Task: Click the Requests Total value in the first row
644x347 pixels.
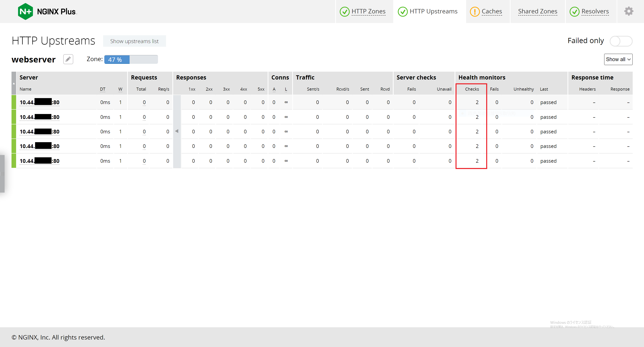Action: 144,103
